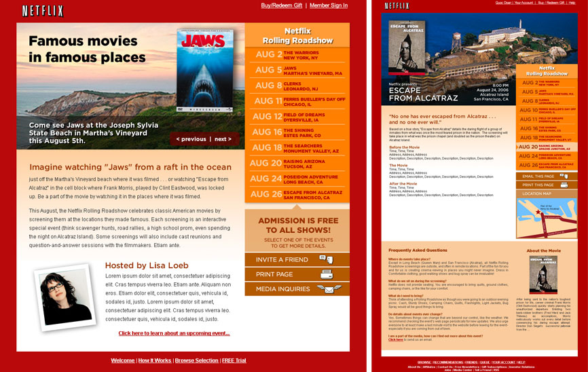
Task: Click the Invite a Friend chat icon
Action: pyautogui.click(x=326, y=259)
